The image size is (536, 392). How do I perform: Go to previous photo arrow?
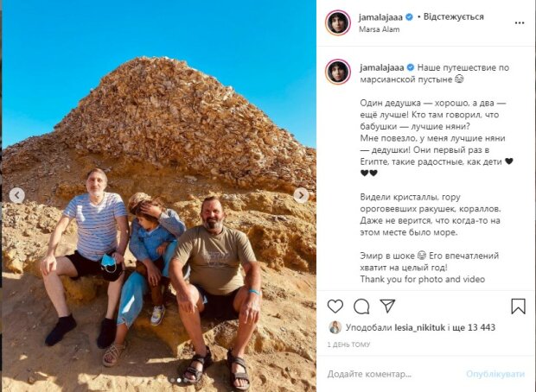click(17, 196)
